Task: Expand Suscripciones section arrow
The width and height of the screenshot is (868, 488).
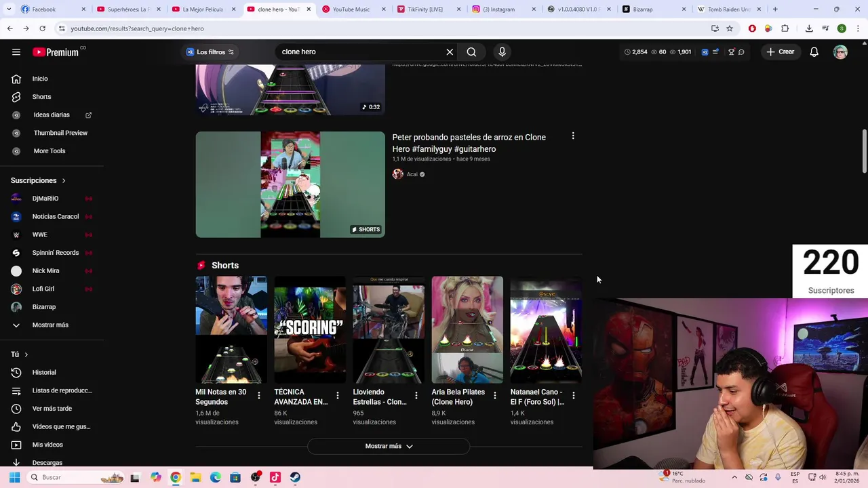Action: click(x=64, y=181)
